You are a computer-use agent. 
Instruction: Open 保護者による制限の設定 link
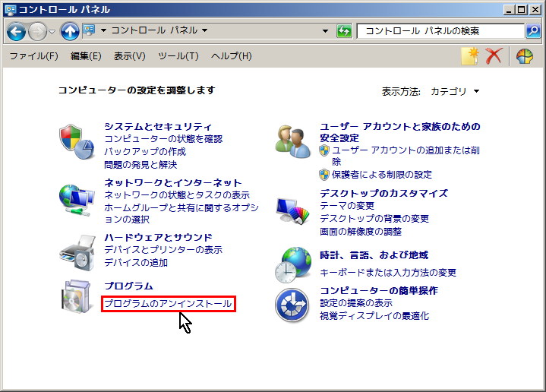pos(382,175)
